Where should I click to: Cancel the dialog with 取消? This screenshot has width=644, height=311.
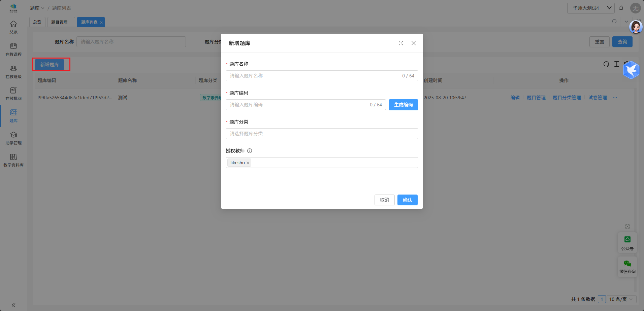[384, 200]
